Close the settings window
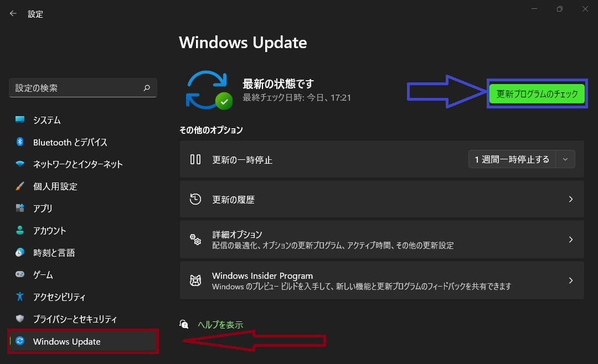This screenshot has height=364, width=598. pos(585,9)
